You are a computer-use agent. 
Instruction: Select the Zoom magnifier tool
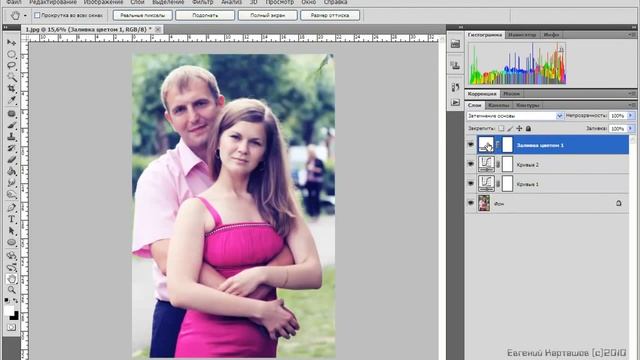point(11,290)
